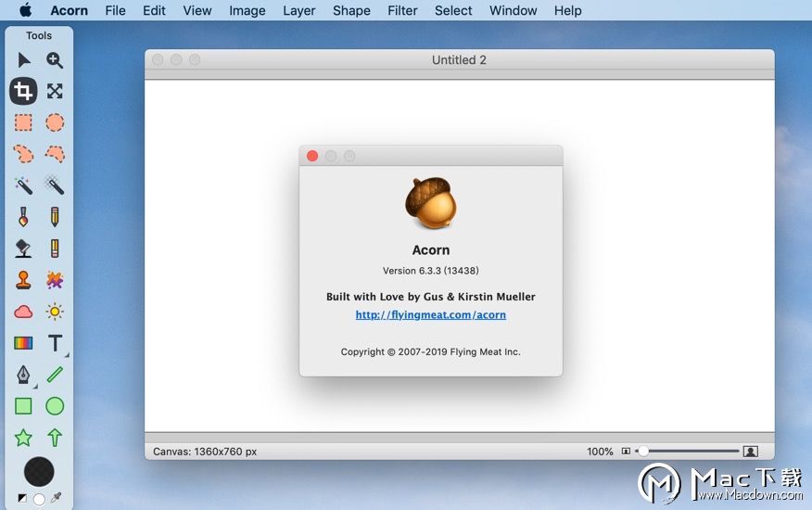Click the small zoom-out image icon

(x=626, y=452)
